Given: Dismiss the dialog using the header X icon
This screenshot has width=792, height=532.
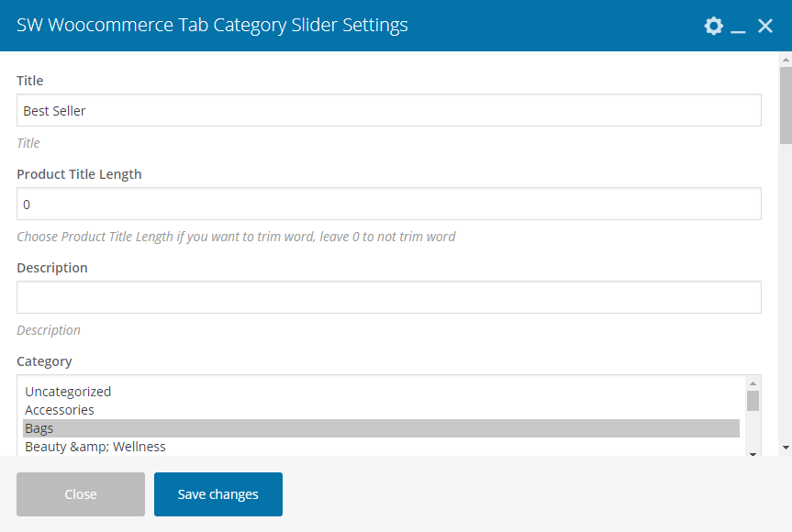Looking at the screenshot, I should pos(765,26).
